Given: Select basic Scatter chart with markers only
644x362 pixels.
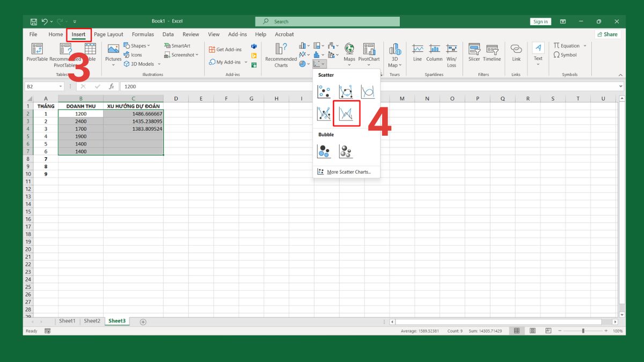Looking at the screenshot, I should click(x=324, y=92).
